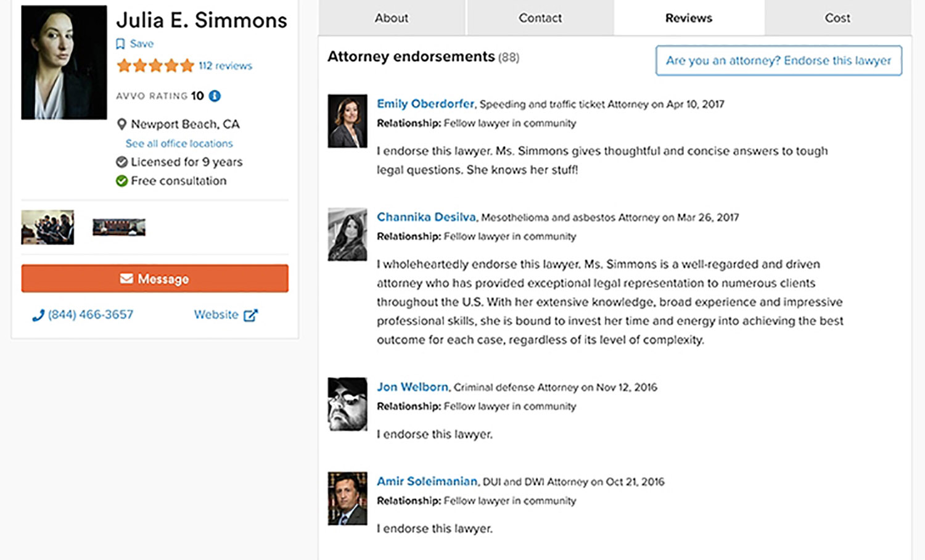Click the Save bookmark icon
This screenshot has height=560, width=925.
click(x=120, y=44)
